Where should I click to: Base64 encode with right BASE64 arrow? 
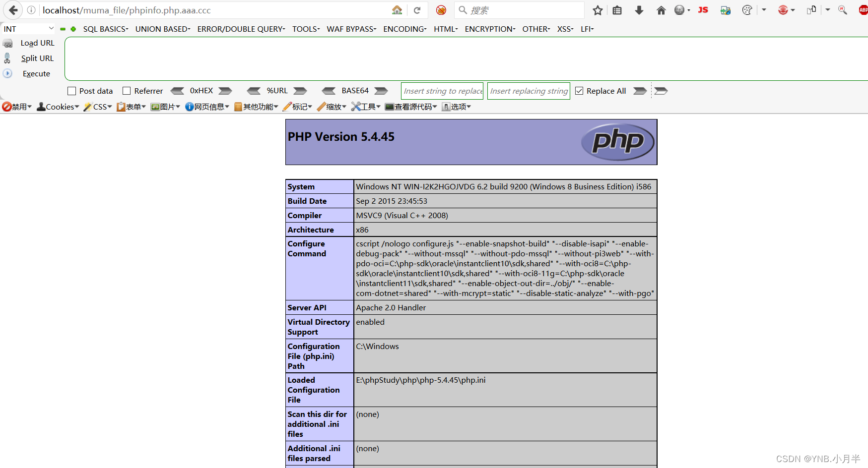coord(381,91)
